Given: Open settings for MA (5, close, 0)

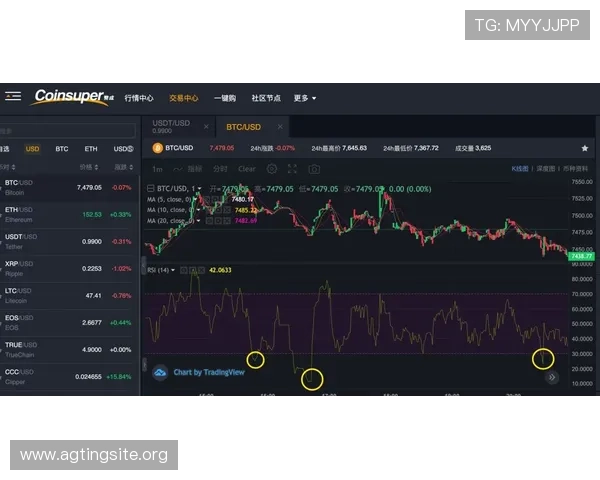Looking at the screenshot, I should click(x=217, y=199).
